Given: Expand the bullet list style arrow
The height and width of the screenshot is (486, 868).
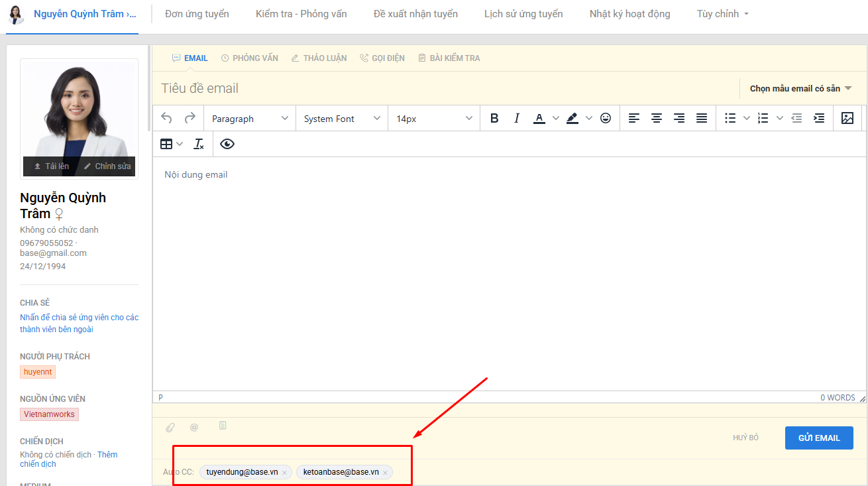Looking at the screenshot, I should coord(746,118).
